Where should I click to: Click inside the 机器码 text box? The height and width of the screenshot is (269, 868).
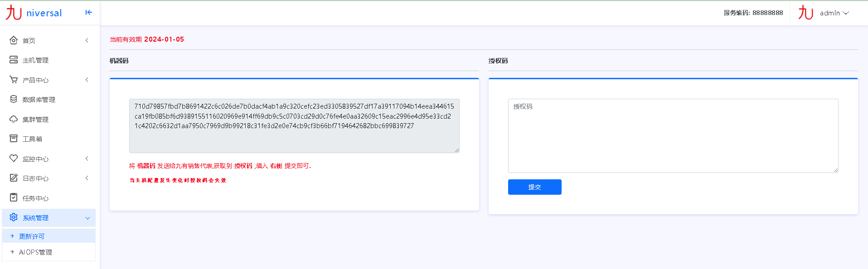point(294,126)
